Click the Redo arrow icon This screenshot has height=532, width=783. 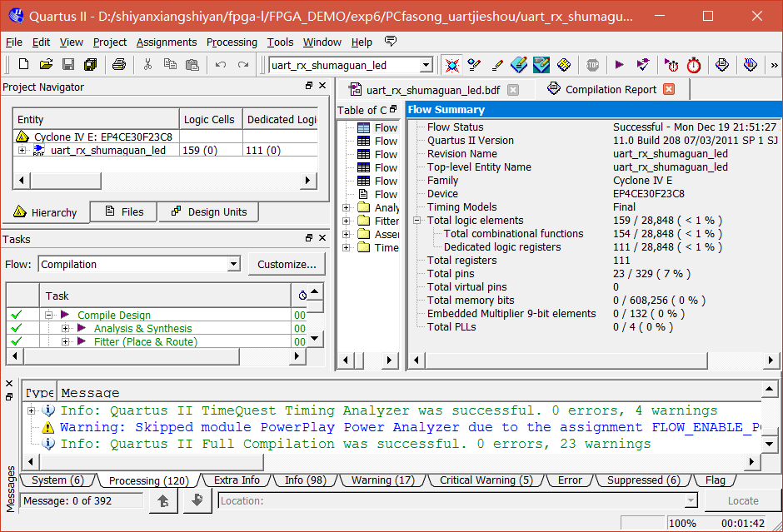(x=243, y=64)
